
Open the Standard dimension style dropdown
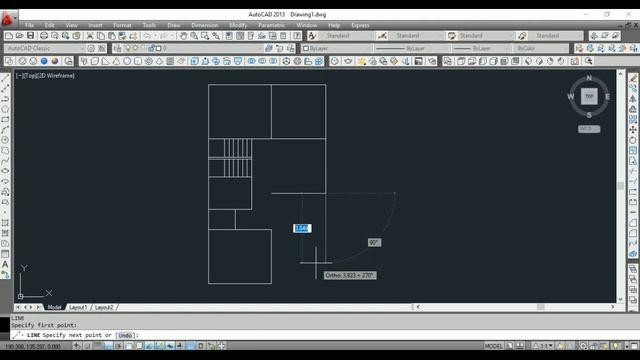416,36
